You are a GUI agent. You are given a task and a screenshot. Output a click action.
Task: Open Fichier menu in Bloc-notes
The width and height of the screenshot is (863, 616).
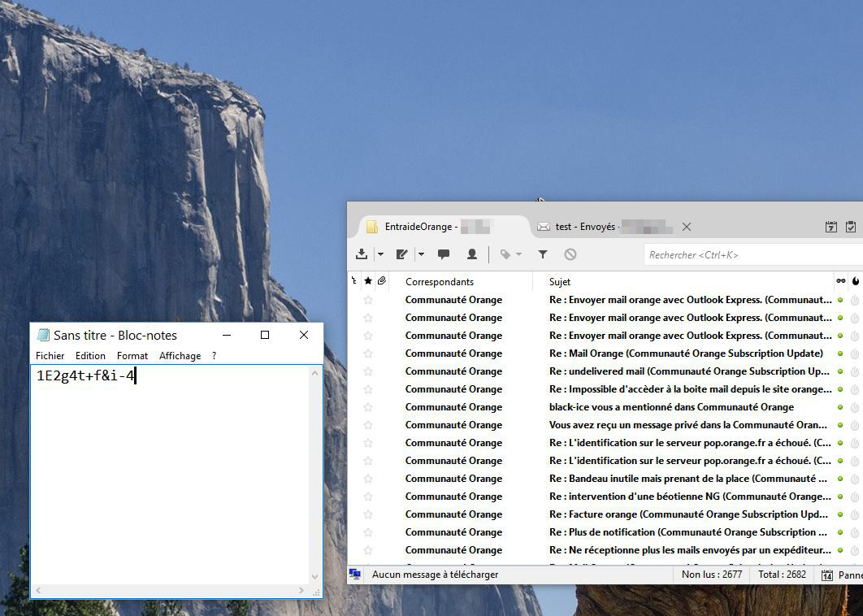click(50, 356)
